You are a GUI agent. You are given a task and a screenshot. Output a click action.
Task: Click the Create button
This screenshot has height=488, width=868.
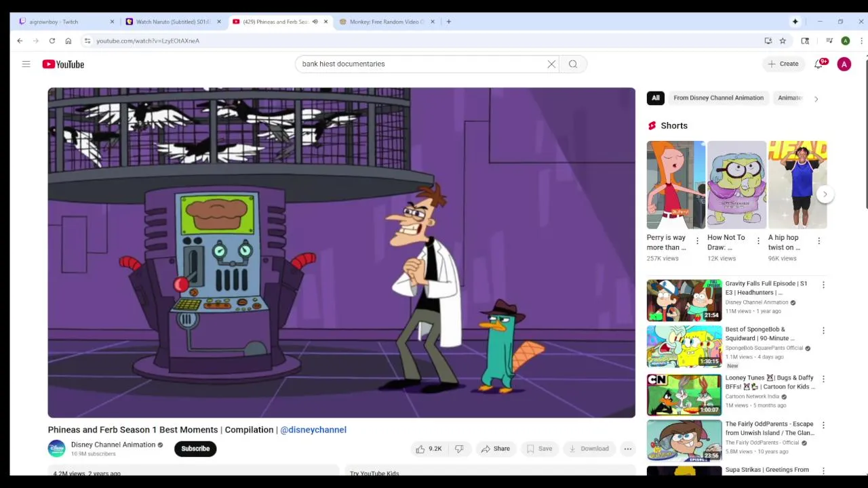(783, 64)
